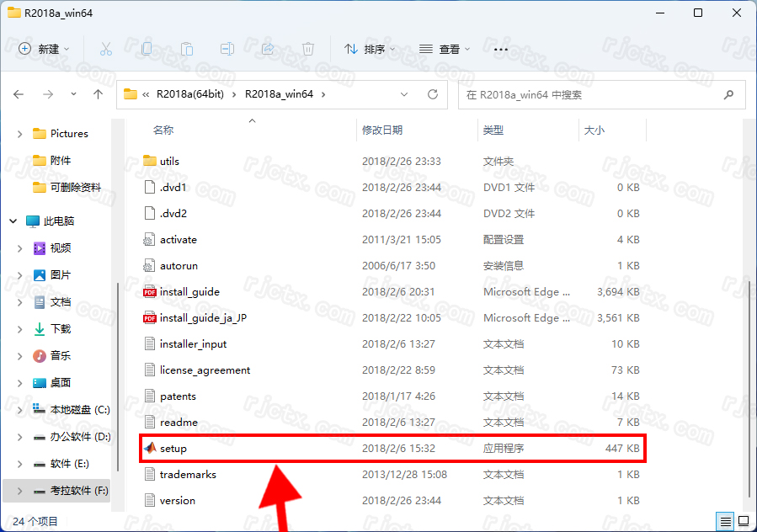
Task: Select 本地磁盘 (C:) in sidebar
Action: point(80,410)
